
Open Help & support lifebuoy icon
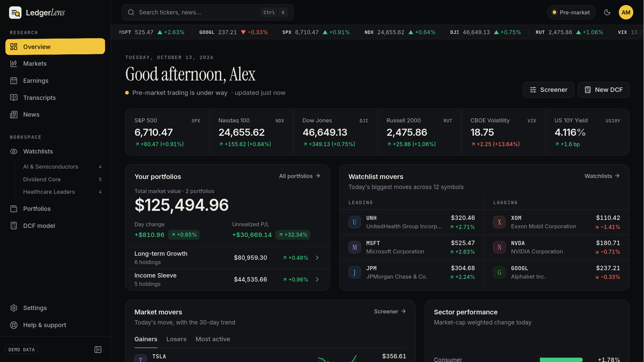click(14, 325)
